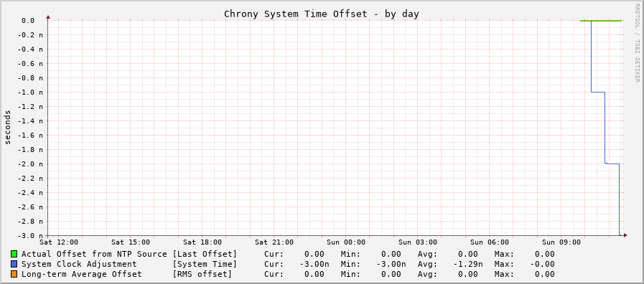Screen dimensions: 644x284
Task: Click the 'Sun 00:00' x-axis label
Action: [345, 242]
